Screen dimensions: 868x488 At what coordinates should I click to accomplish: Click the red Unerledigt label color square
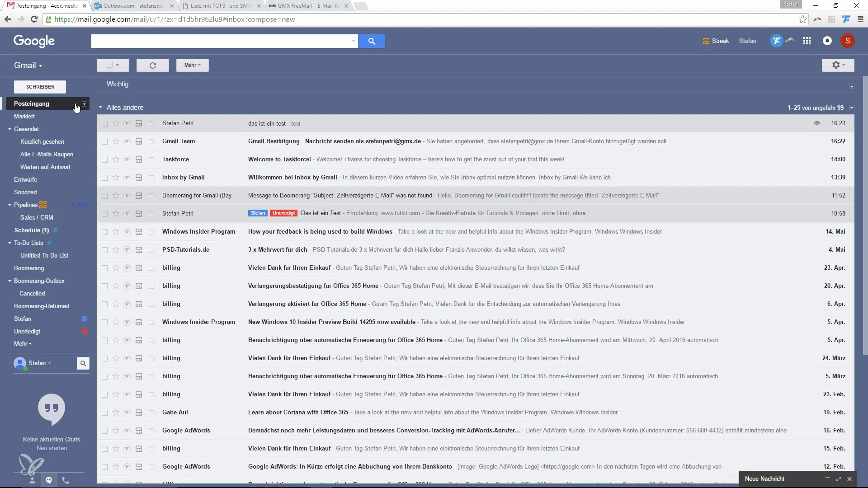[x=85, y=332]
